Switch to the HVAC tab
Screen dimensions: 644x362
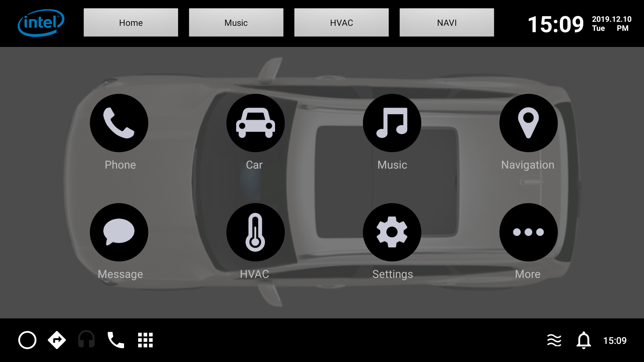(341, 22)
